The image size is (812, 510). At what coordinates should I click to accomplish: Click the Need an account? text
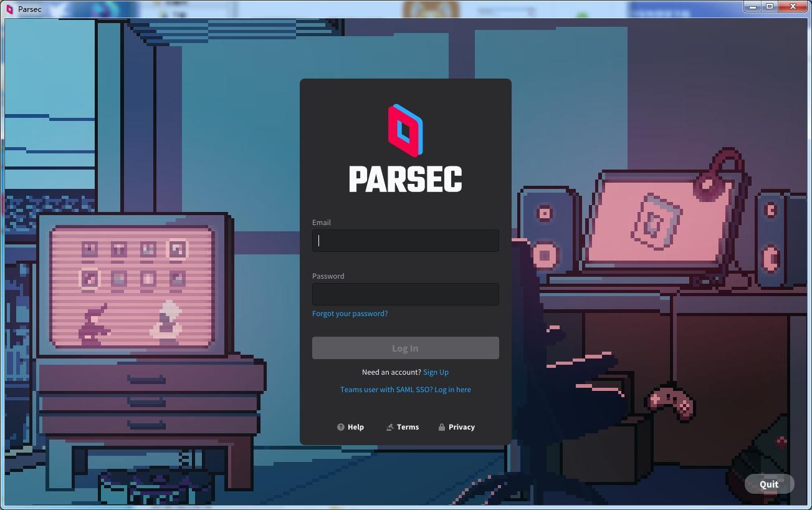391,372
